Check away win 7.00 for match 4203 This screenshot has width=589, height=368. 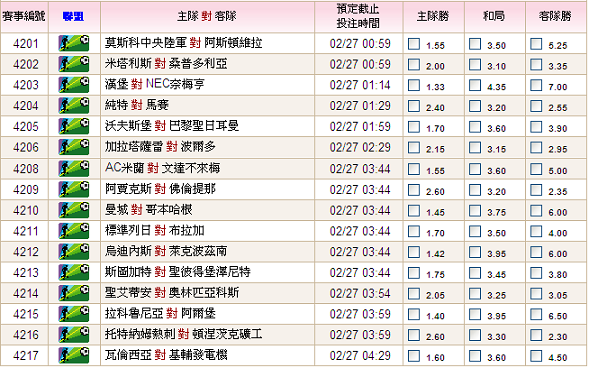pos(536,85)
